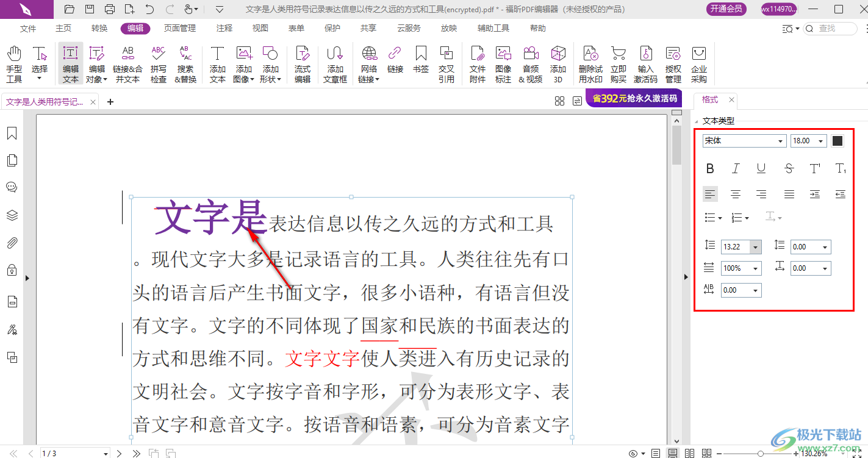
Task: Click the Add Article Box tool (添加文章框)
Action: click(x=335, y=64)
